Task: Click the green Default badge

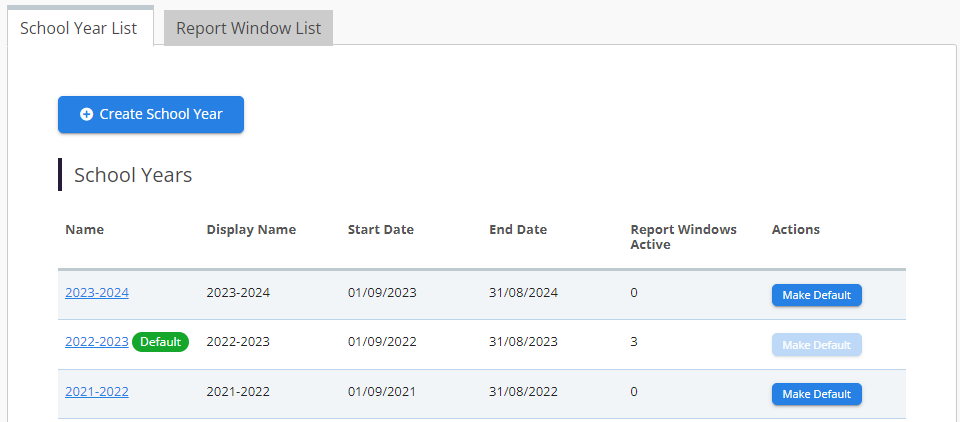Action: pyautogui.click(x=160, y=342)
